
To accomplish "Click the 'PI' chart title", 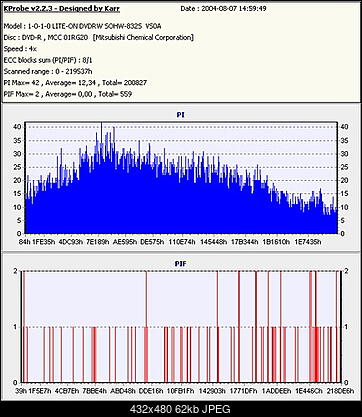I will coord(180,115).
